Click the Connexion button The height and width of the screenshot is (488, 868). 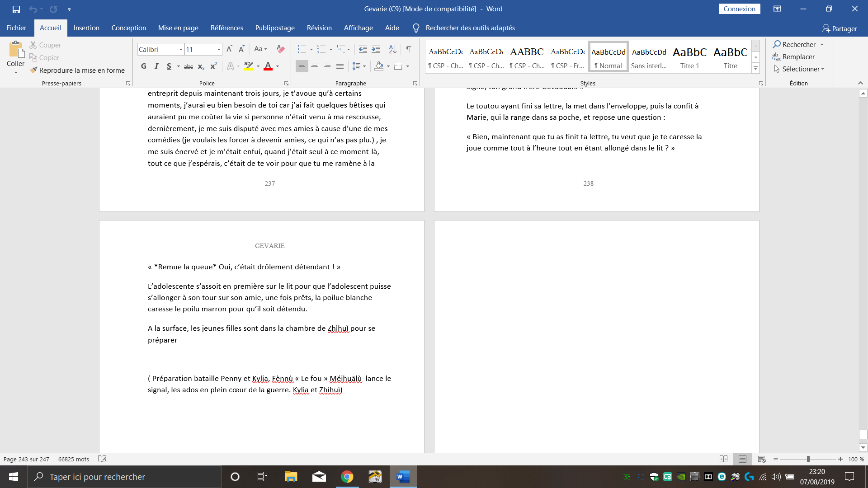pyautogui.click(x=739, y=9)
